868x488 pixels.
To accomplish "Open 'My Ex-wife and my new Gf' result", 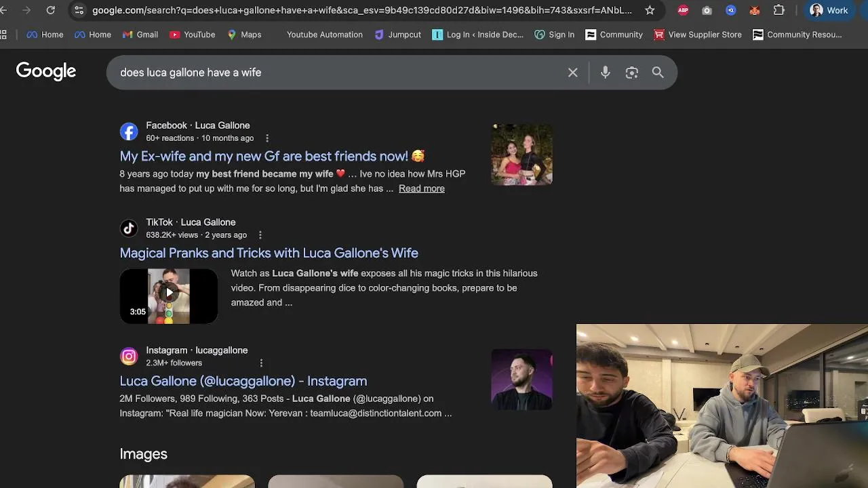I will click(x=272, y=156).
